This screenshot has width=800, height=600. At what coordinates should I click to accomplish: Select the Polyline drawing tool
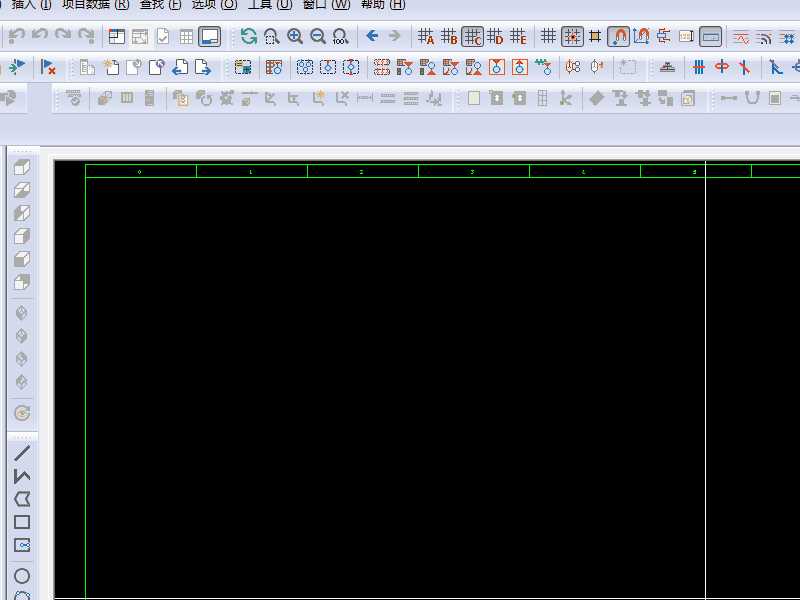[22, 476]
